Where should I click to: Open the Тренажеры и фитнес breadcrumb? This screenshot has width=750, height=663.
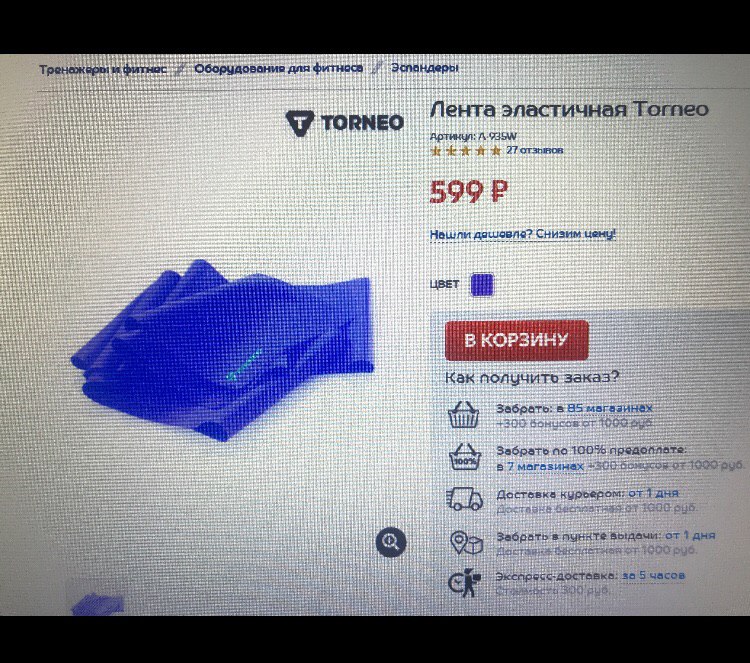pyautogui.click(x=103, y=70)
